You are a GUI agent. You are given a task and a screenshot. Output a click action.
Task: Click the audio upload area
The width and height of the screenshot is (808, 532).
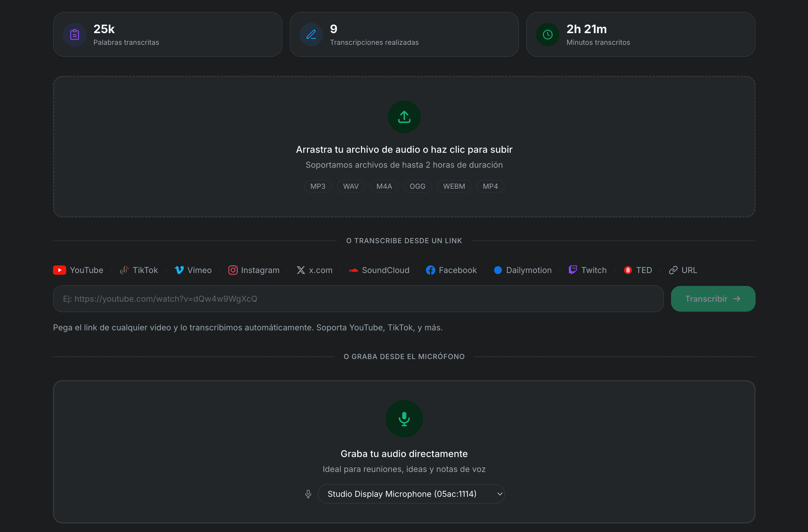click(404, 146)
